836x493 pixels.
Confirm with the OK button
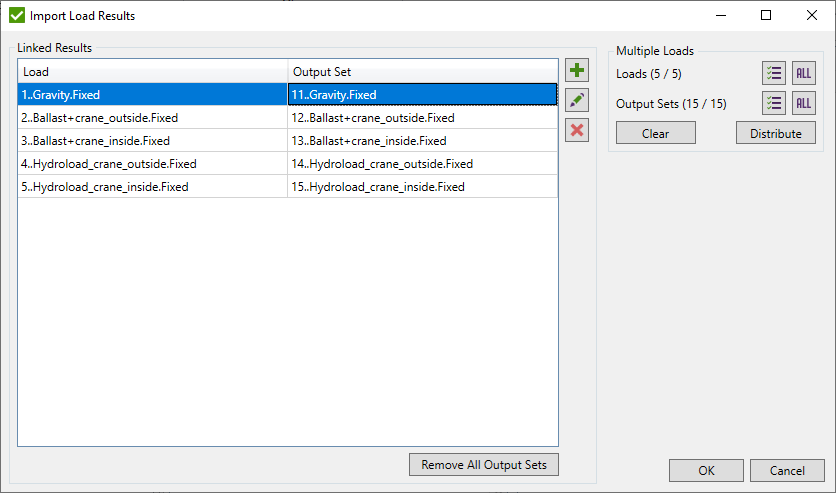pyautogui.click(x=706, y=471)
